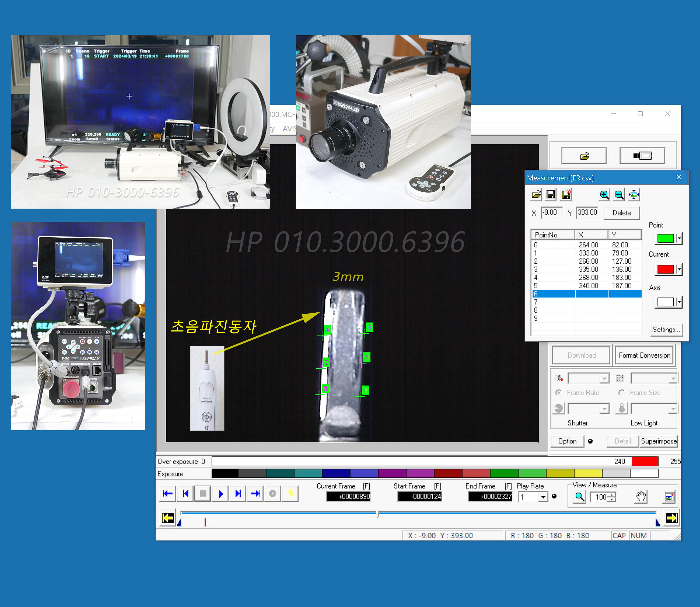The width and height of the screenshot is (700, 607).
Task: Step forward one frame
Action: tap(238, 494)
